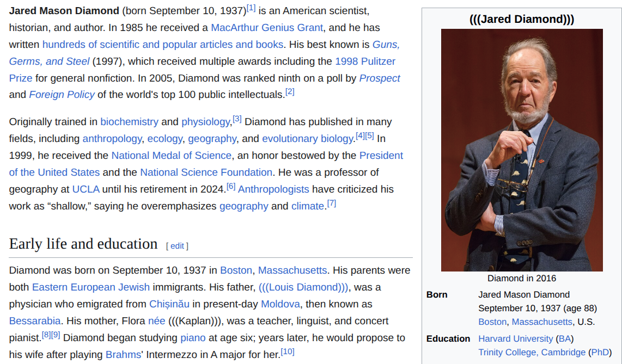This screenshot has width=622, height=364.
Task: Open the Brahms link
Action: 124,355
